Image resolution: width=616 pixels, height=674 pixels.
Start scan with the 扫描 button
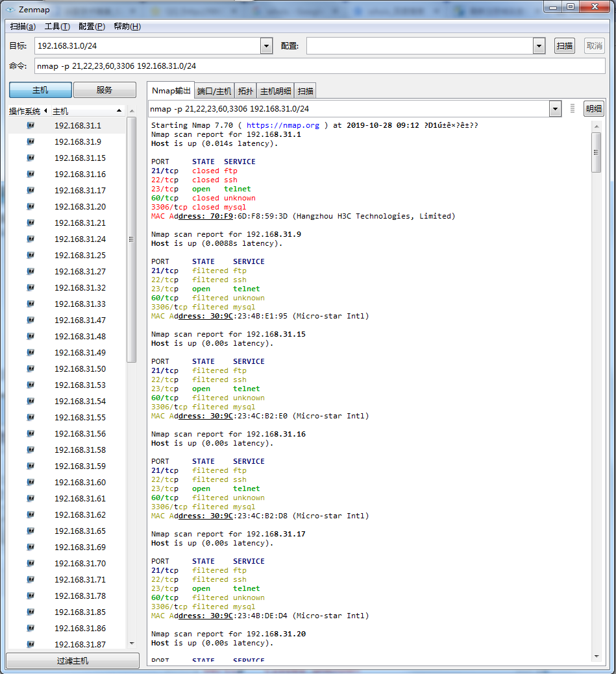click(x=564, y=45)
